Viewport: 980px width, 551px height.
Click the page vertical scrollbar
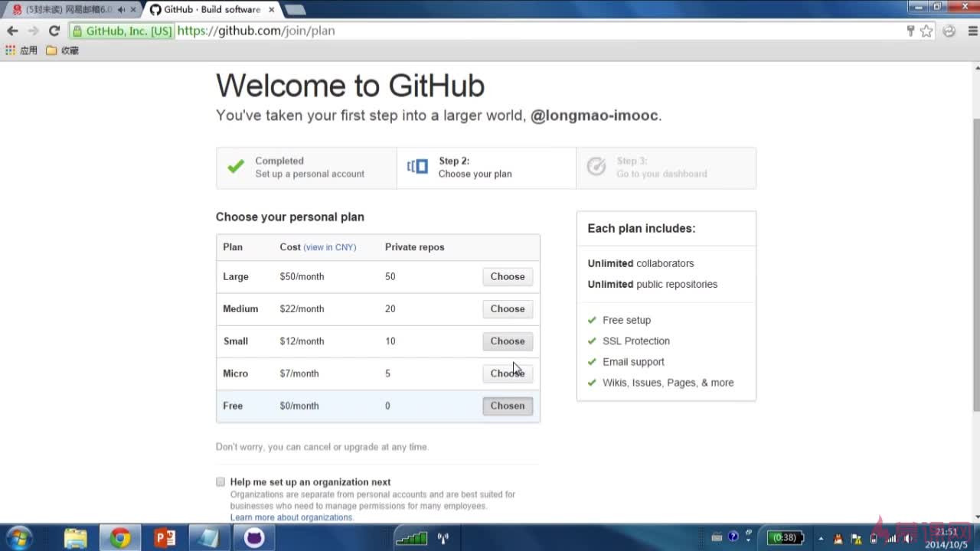point(975,264)
